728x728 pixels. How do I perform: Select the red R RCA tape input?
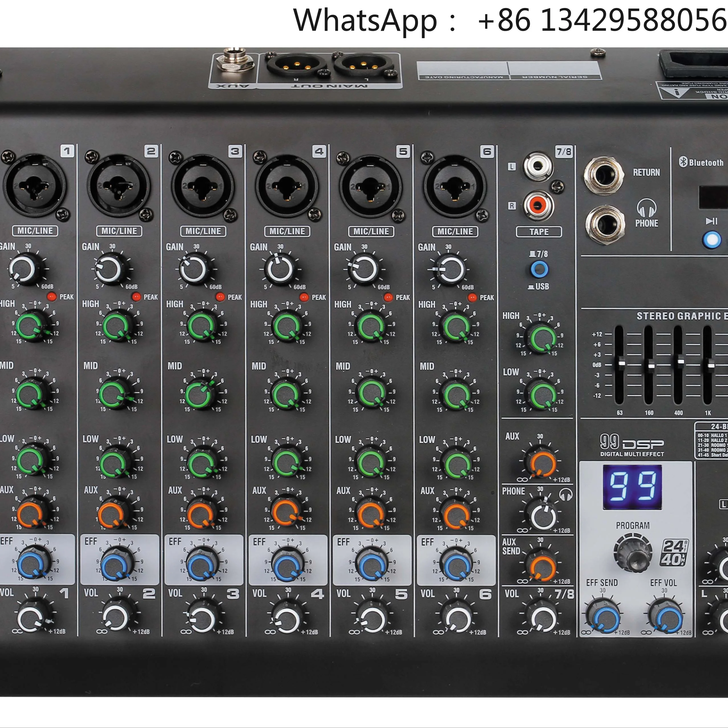click(538, 206)
